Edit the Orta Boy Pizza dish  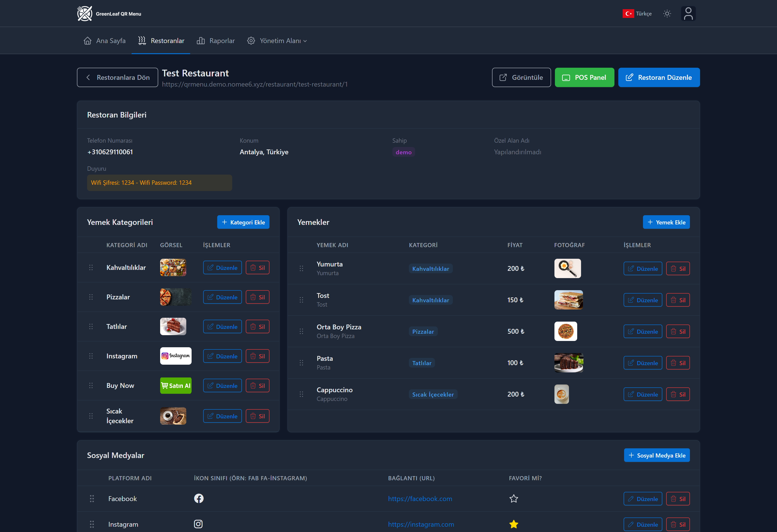tap(643, 332)
